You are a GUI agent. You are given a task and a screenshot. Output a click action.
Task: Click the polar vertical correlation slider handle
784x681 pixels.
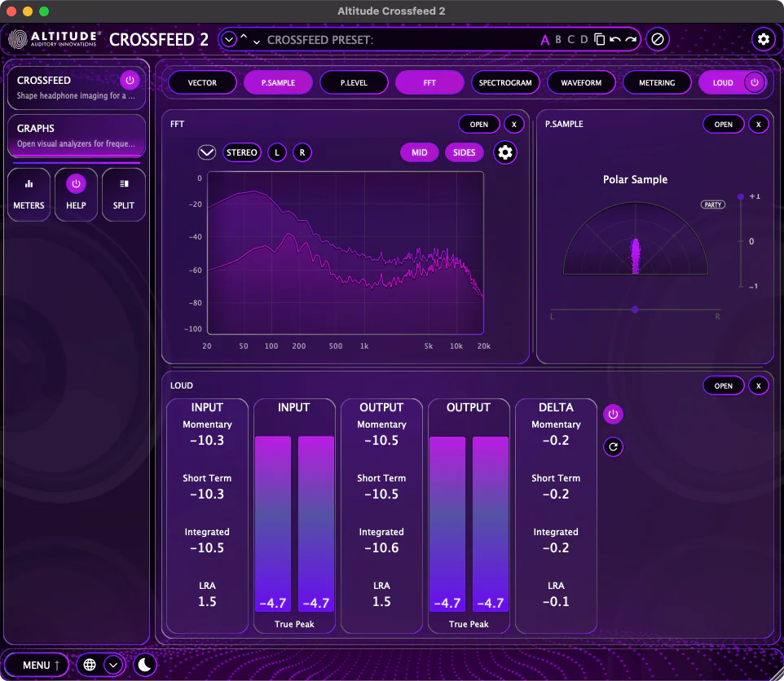click(741, 196)
